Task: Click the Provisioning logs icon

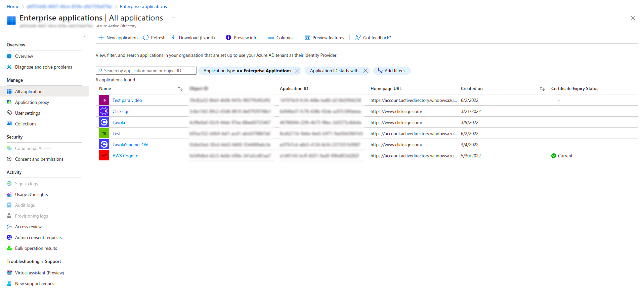Action: tap(9, 216)
